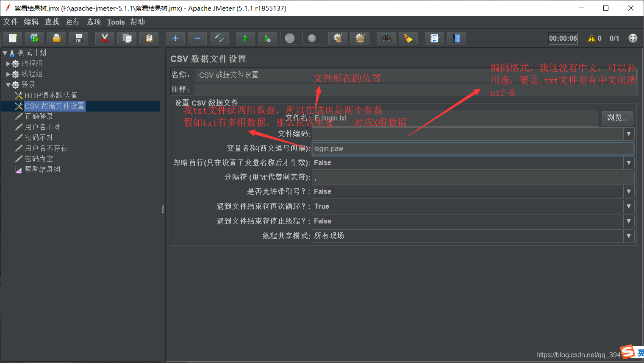Expand the second 线程组 node
644x363 pixels.
[8, 74]
